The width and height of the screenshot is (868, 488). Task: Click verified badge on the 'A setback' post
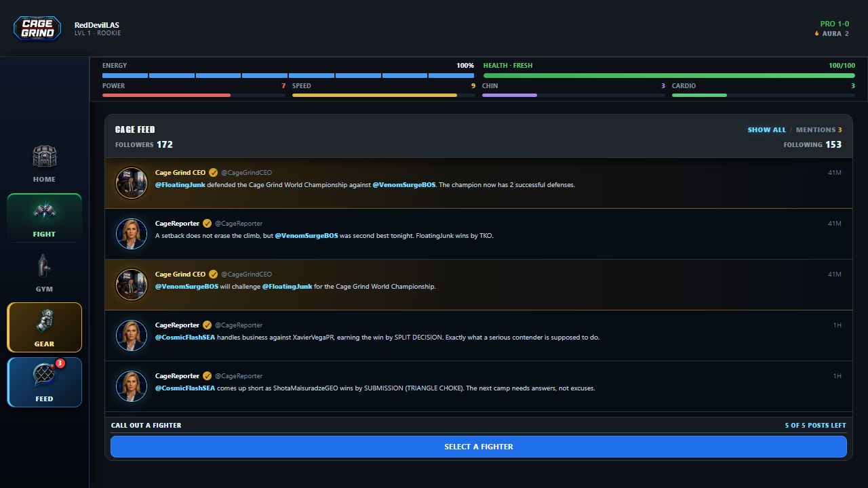click(x=208, y=224)
